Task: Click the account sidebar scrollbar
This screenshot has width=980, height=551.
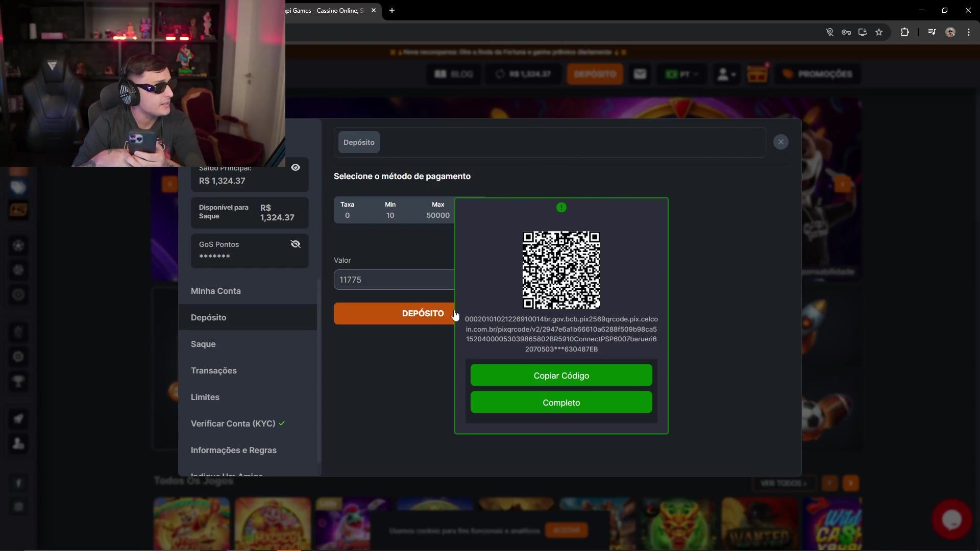Action: coord(319,371)
